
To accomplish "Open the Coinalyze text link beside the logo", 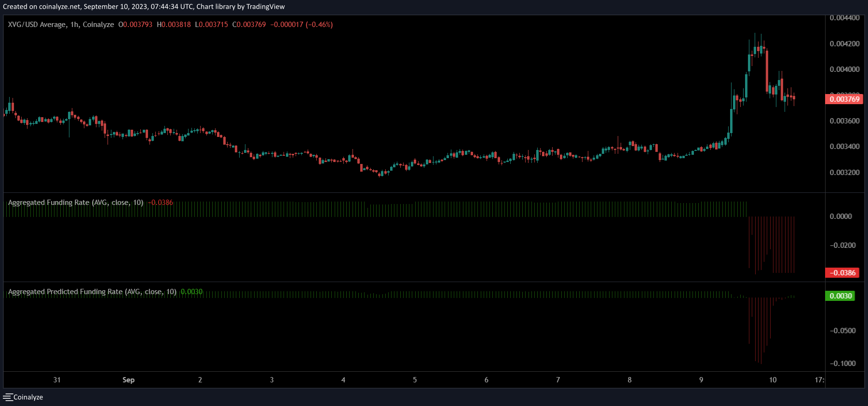I will pyautogui.click(x=28, y=397).
